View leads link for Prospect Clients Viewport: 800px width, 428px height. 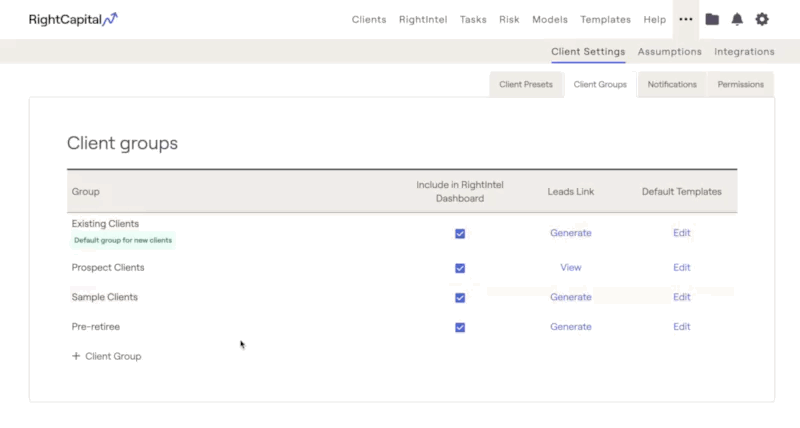[570, 267]
